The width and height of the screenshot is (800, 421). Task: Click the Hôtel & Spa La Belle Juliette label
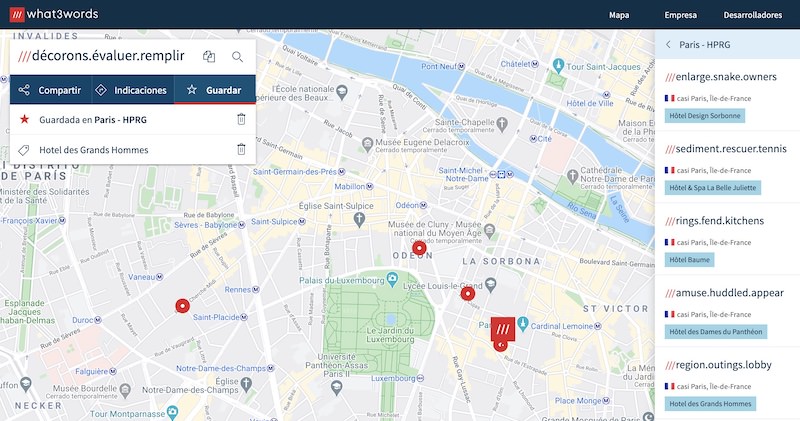click(713, 188)
